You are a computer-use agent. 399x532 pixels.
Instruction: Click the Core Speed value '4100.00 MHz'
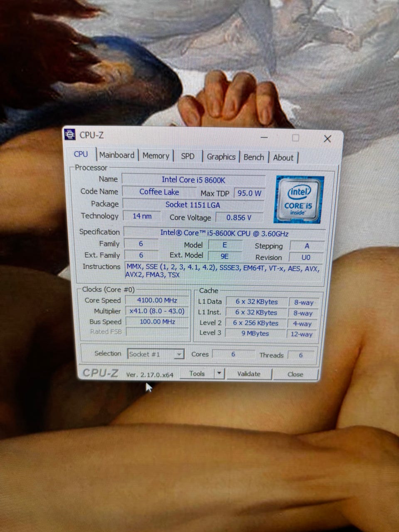[158, 300]
